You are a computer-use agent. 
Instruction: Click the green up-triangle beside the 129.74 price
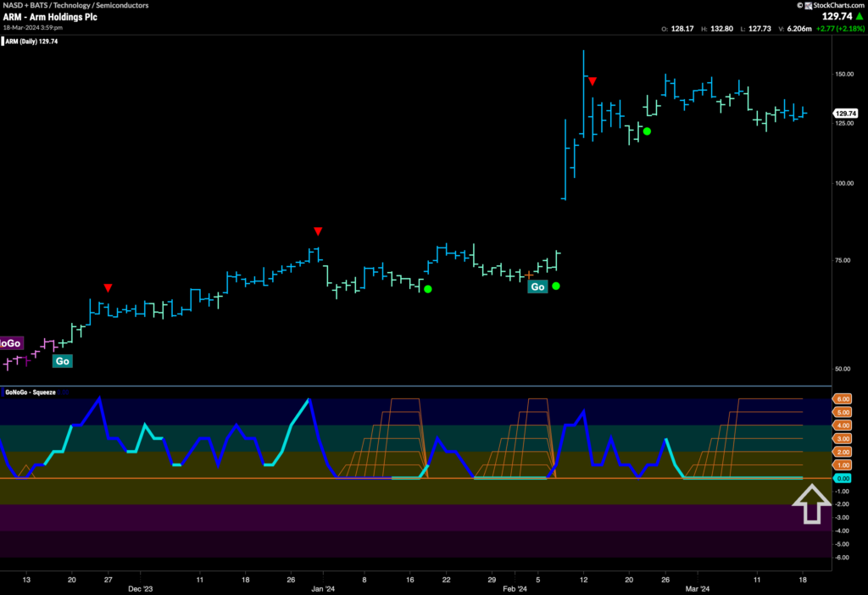coord(861,15)
